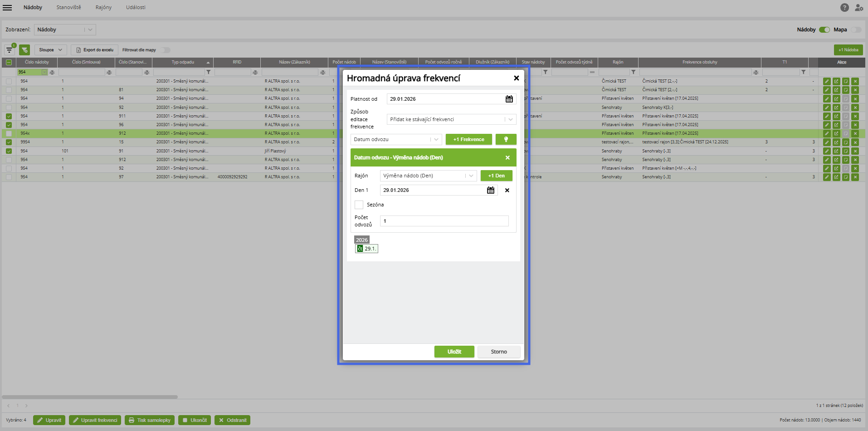
Task: Close the Datum odvozu green panel
Action: tap(507, 157)
